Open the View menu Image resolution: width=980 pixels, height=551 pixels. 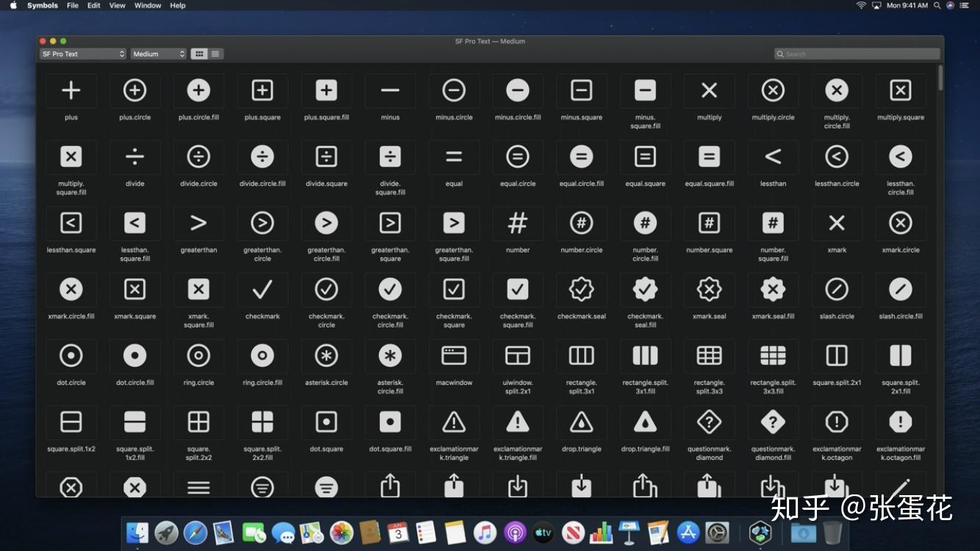pyautogui.click(x=118, y=5)
